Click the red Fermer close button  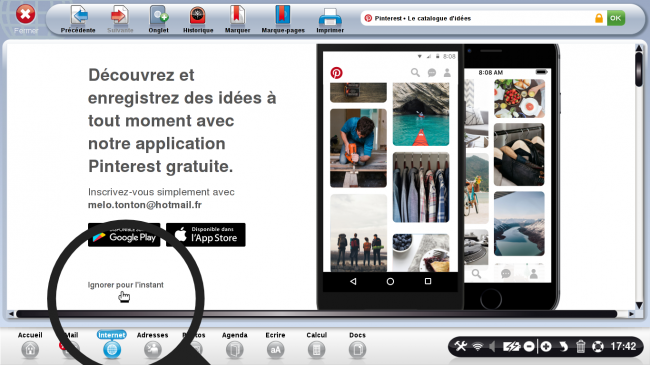[x=25, y=15]
